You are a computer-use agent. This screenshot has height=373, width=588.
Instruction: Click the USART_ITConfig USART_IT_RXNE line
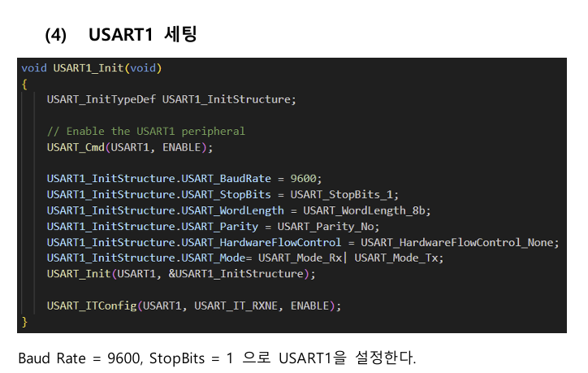click(x=194, y=306)
